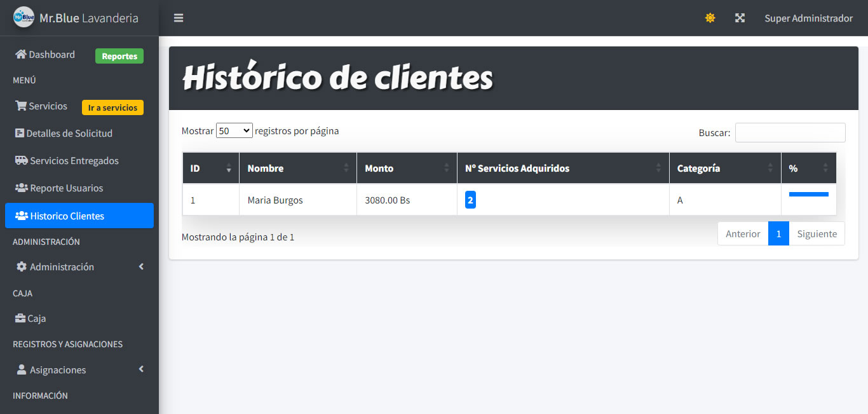Click the shopping cart Servicios icon
This screenshot has height=414, width=868.
(x=21, y=106)
